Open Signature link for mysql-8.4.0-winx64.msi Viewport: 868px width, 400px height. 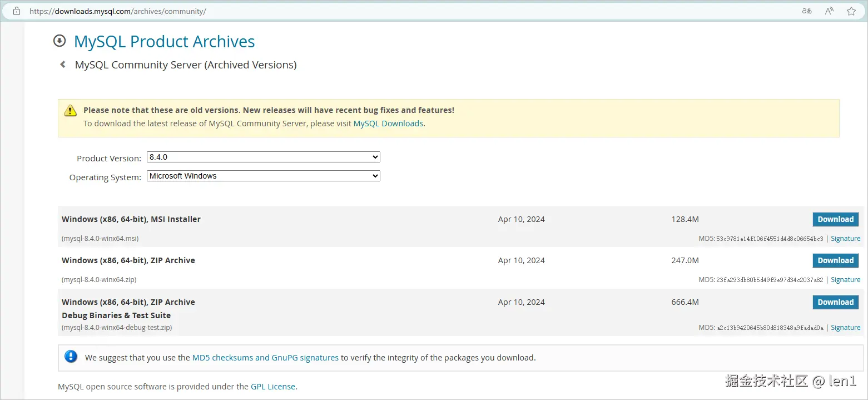coord(845,239)
